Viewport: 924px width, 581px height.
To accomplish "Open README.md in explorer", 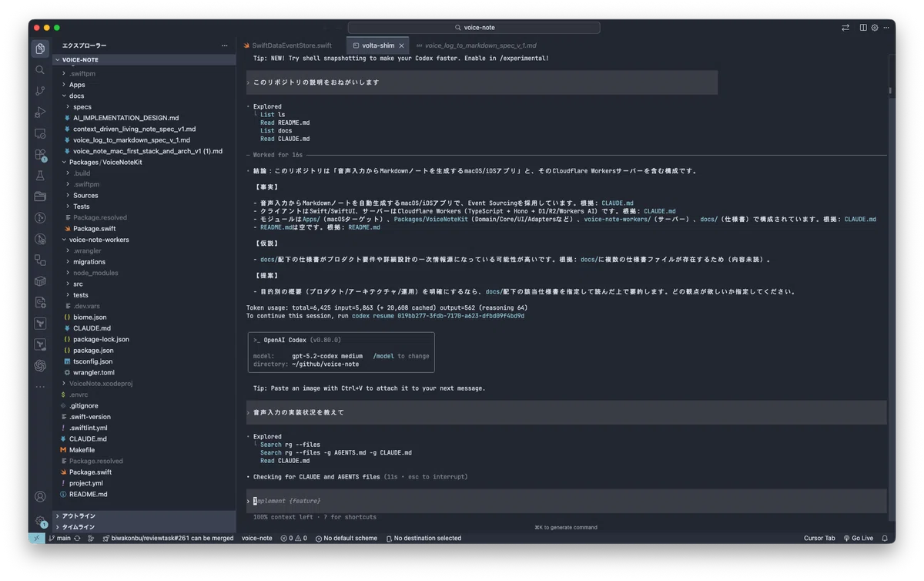I will pos(145,494).
